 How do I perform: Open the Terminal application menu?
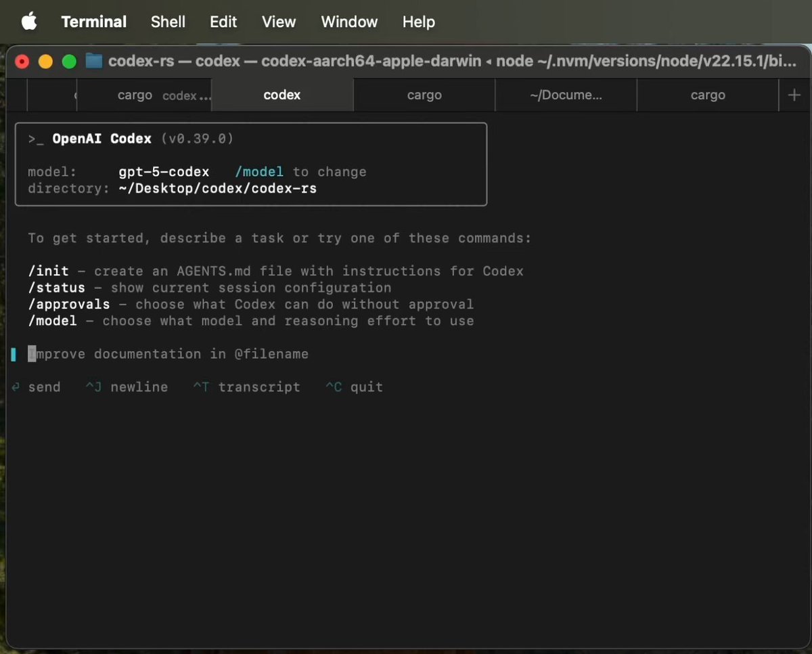click(93, 22)
